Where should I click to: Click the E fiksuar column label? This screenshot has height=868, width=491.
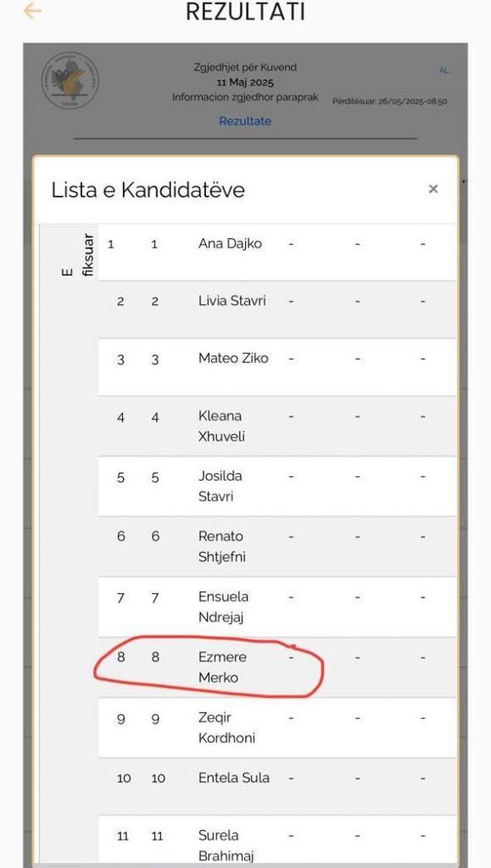point(78,255)
